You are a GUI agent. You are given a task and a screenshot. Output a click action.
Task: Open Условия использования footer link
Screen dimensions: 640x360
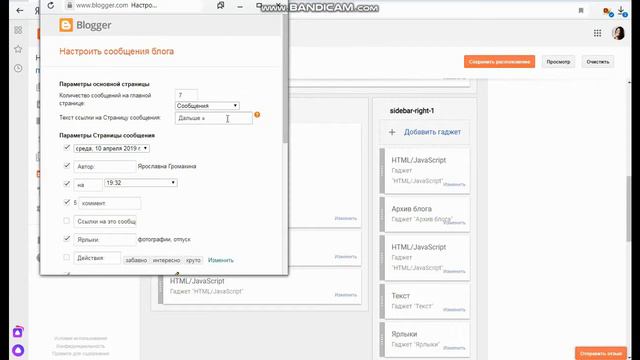81,338
